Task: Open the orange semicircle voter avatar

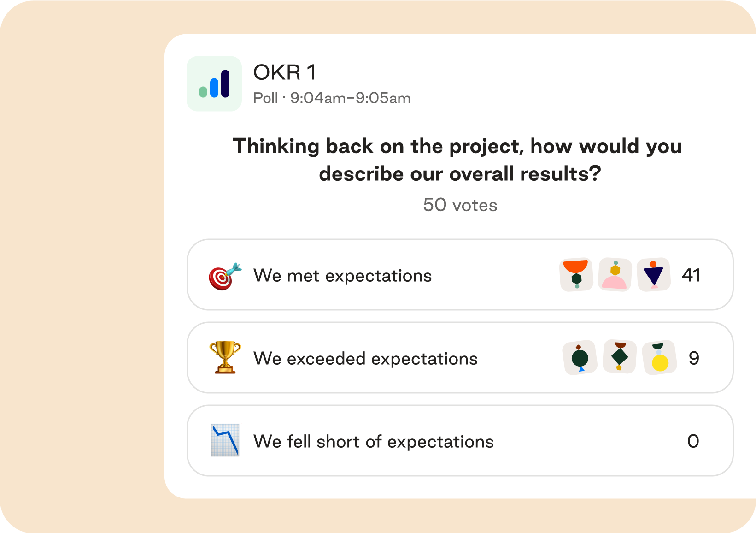Action: [576, 275]
